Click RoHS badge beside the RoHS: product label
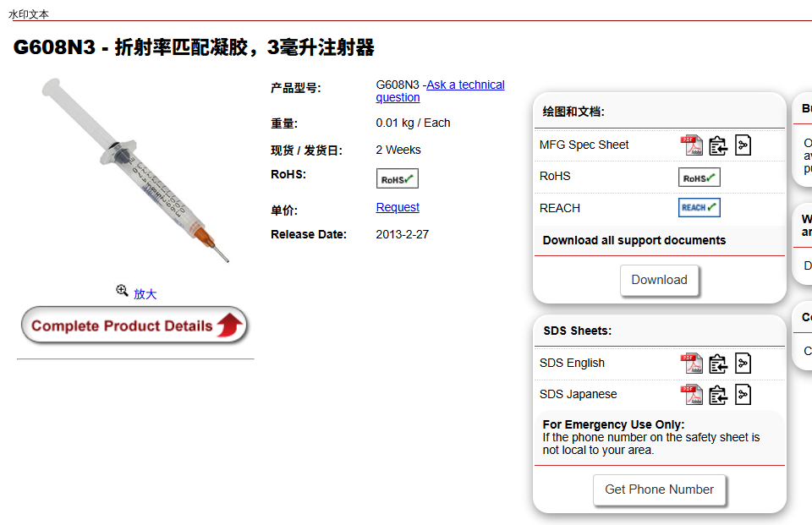This screenshot has height=525, width=812. coord(398,178)
